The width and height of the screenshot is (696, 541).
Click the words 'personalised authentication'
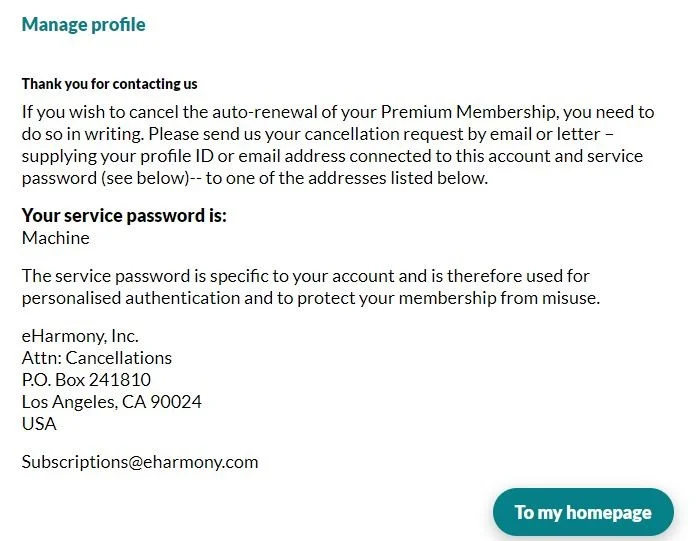(127, 298)
